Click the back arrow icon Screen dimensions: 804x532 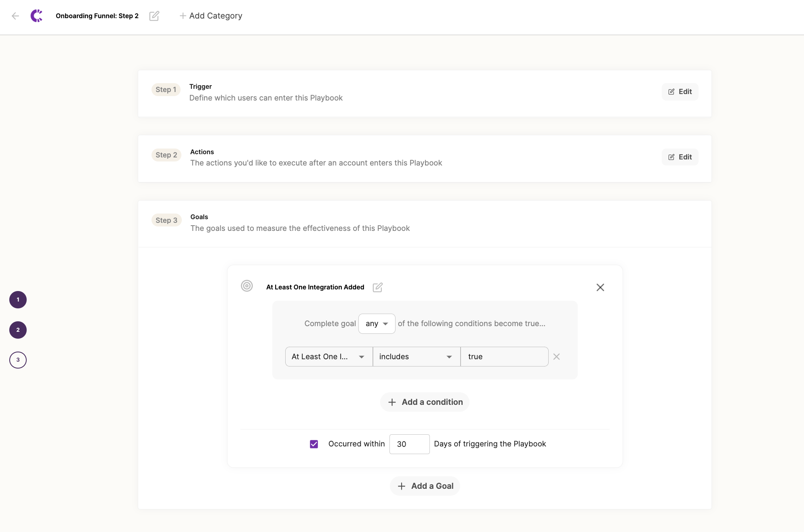point(15,16)
